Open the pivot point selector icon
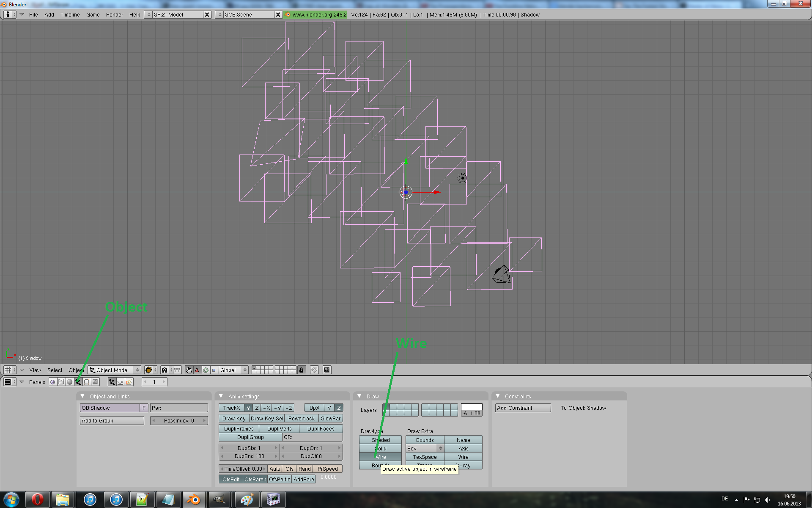Image resolution: width=812 pixels, height=508 pixels. tap(166, 370)
